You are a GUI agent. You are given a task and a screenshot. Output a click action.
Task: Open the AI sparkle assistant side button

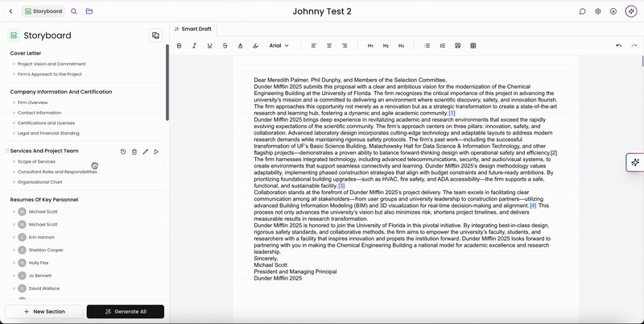point(635,163)
